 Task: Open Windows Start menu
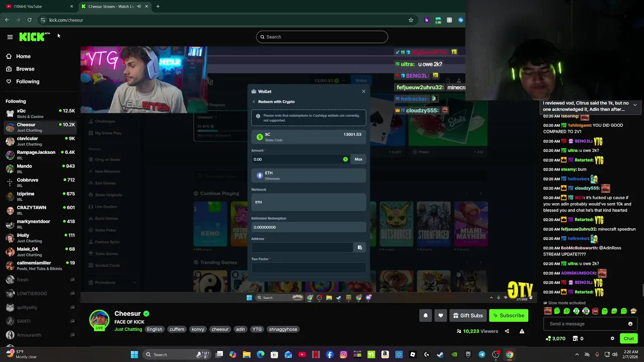tap(134, 354)
